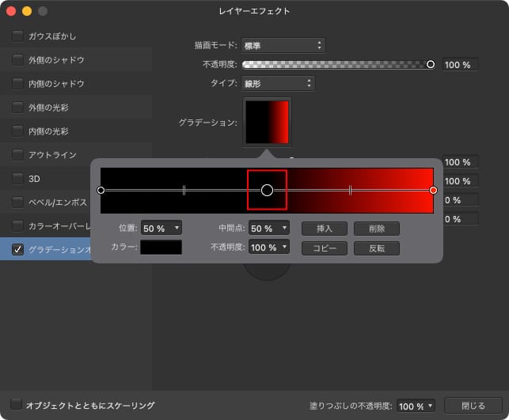Viewport: 509px width, 420px height.
Task: Open the 中間点 percentage dropdown
Action: coord(268,228)
